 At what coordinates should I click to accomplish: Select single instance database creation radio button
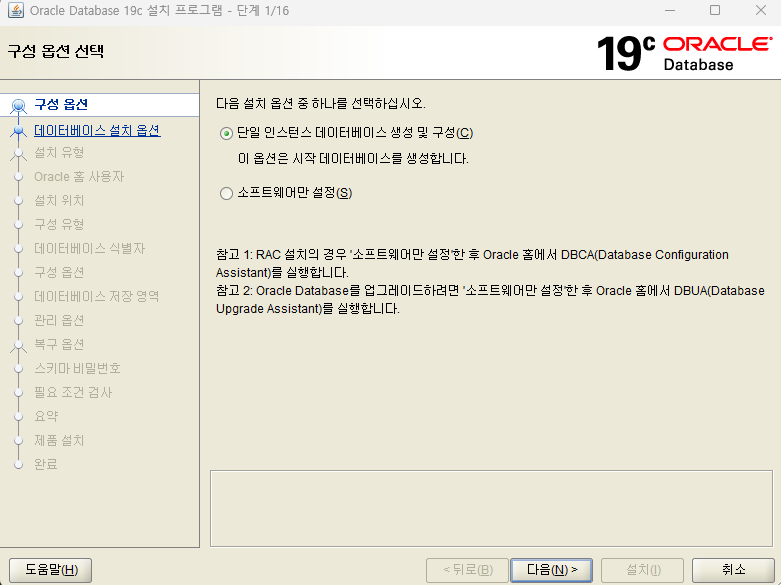pyautogui.click(x=226, y=134)
